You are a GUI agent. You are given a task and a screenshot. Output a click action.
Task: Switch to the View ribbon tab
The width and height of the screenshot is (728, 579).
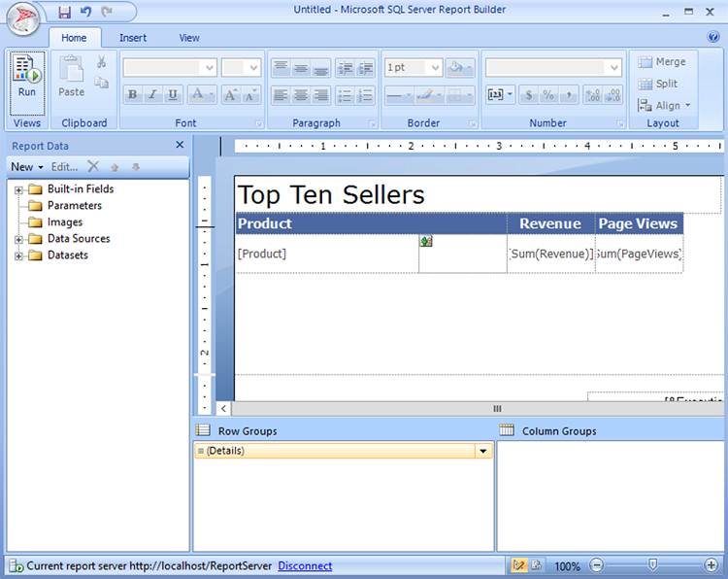point(189,38)
